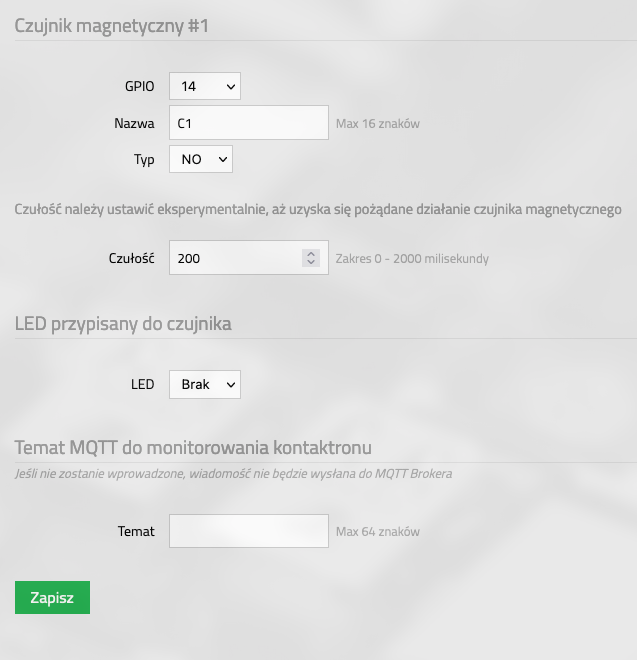Click the chevron arrow of the LED select

[231, 385]
